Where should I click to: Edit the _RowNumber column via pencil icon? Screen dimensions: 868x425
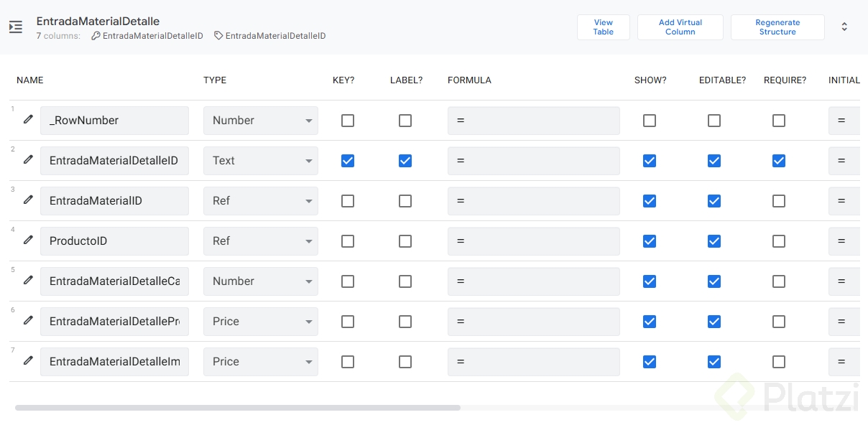(28, 120)
